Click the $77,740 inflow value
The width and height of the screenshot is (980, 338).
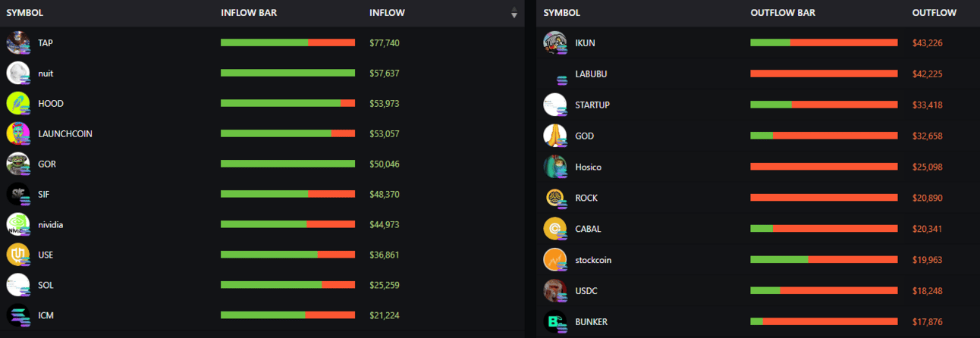coord(385,43)
